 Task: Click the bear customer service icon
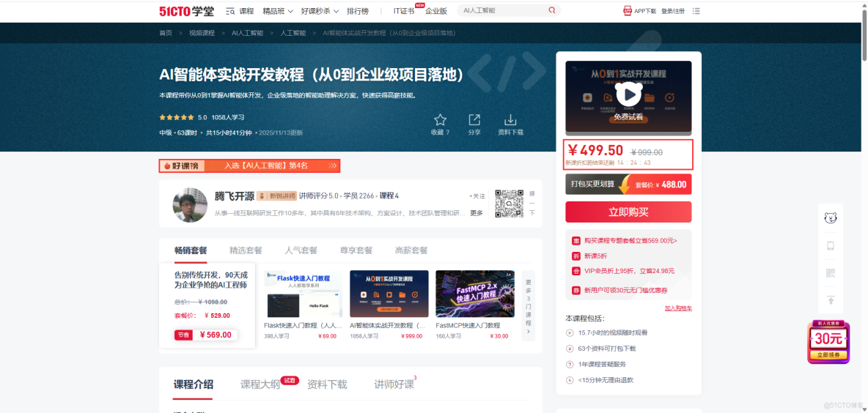(x=831, y=217)
